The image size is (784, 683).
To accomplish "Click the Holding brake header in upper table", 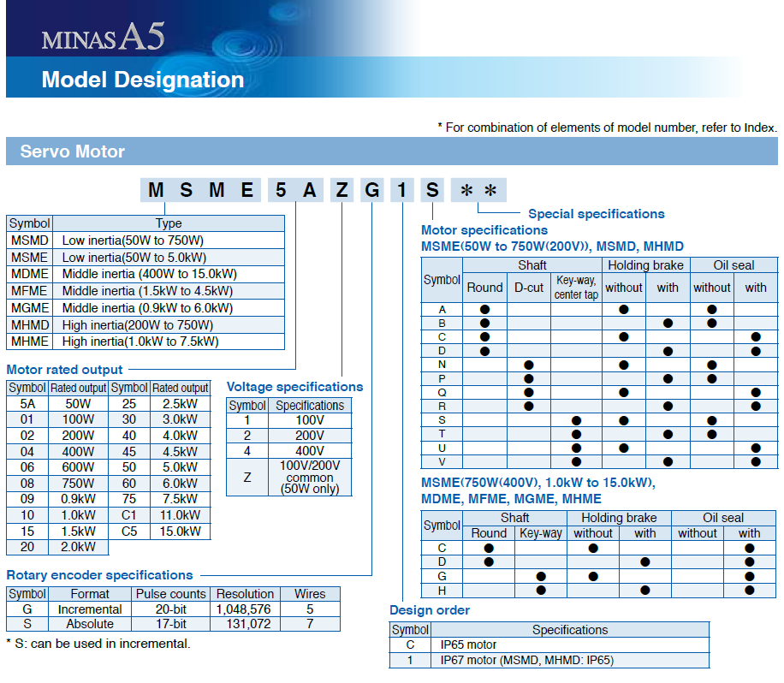I will point(645,265).
